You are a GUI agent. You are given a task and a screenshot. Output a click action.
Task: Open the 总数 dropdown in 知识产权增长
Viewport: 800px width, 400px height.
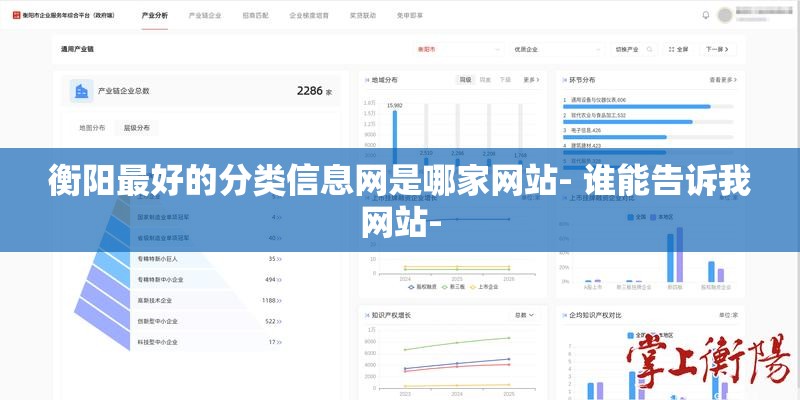tap(524, 315)
